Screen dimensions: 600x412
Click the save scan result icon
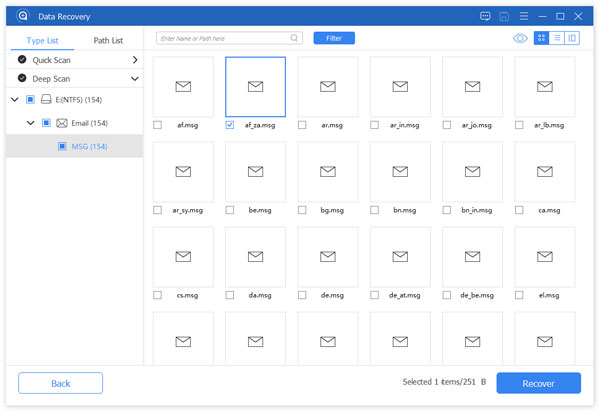tap(504, 16)
